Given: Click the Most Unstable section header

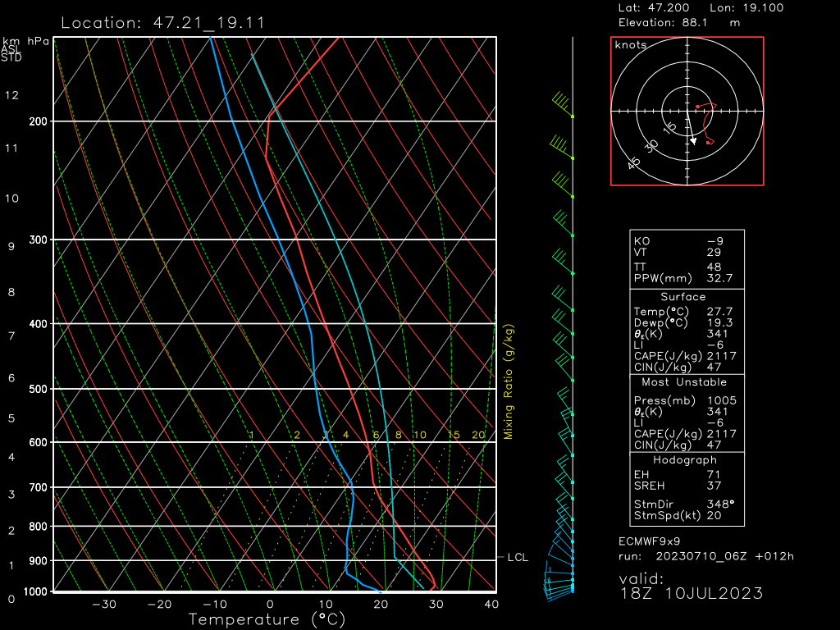Looking at the screenshot, I should point(682,382).
